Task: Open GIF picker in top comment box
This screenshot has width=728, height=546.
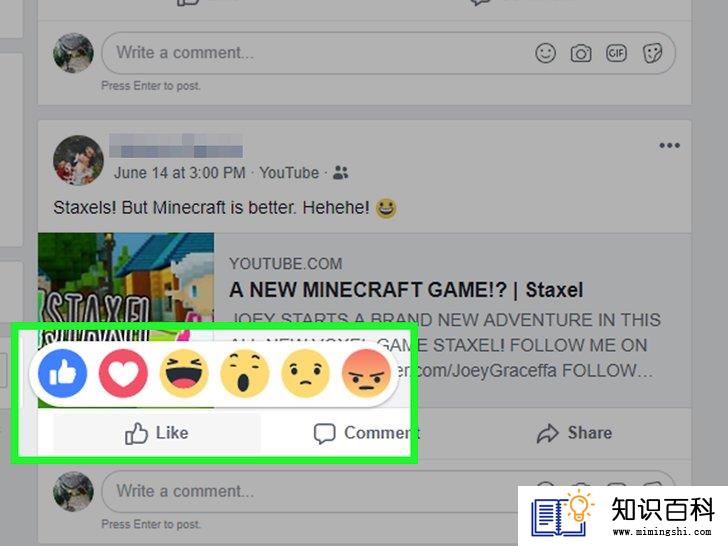Action: [616, 53]
